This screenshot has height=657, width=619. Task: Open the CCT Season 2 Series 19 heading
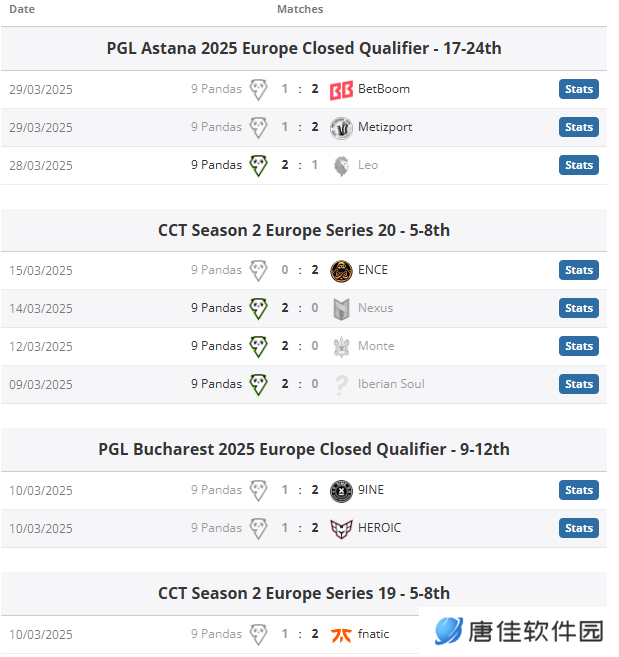tap(304, 593)
